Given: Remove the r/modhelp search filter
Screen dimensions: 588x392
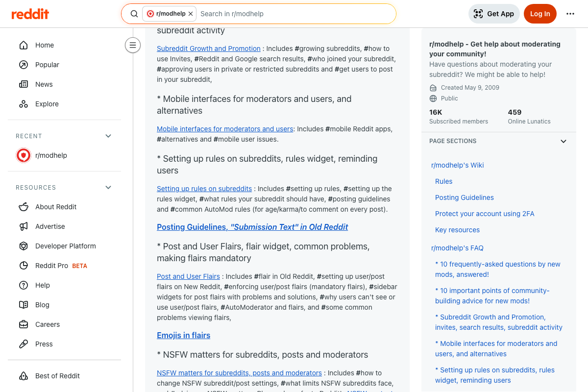Looking at the screenshot, I should [x=191, y=14].
